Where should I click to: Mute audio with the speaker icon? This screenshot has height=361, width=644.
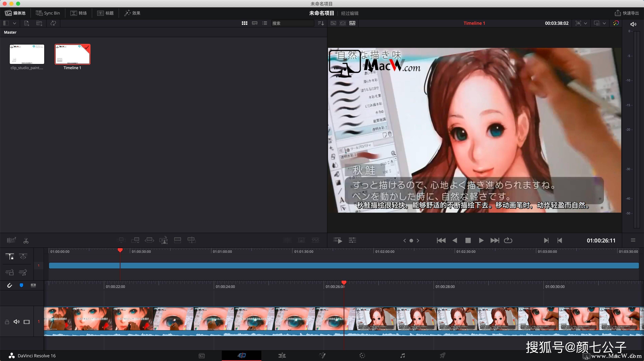pyautogui.click(x=633, y=24)
